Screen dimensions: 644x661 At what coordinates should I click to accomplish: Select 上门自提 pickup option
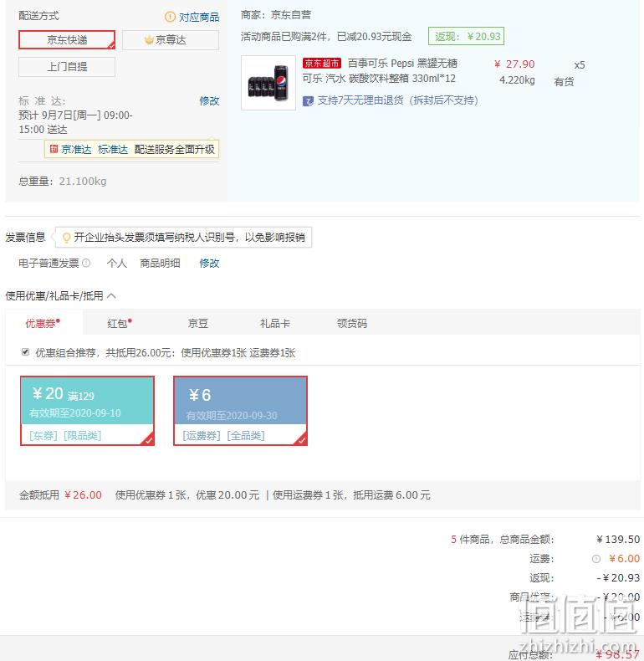pyautogui.click(x=67, y=67)
